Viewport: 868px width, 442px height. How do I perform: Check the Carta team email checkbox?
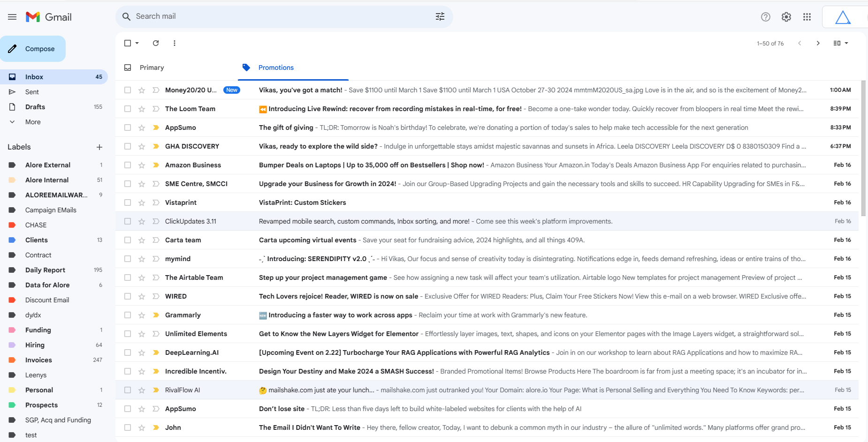[x=127, y=240]
